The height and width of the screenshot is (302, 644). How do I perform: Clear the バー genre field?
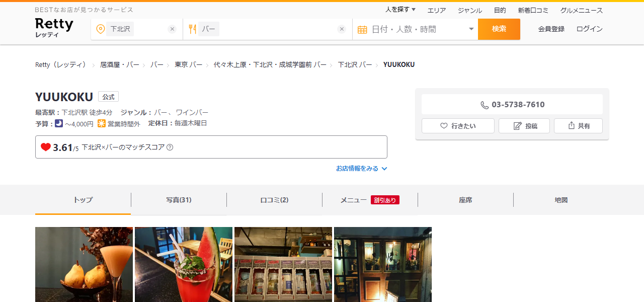point(342,29)
